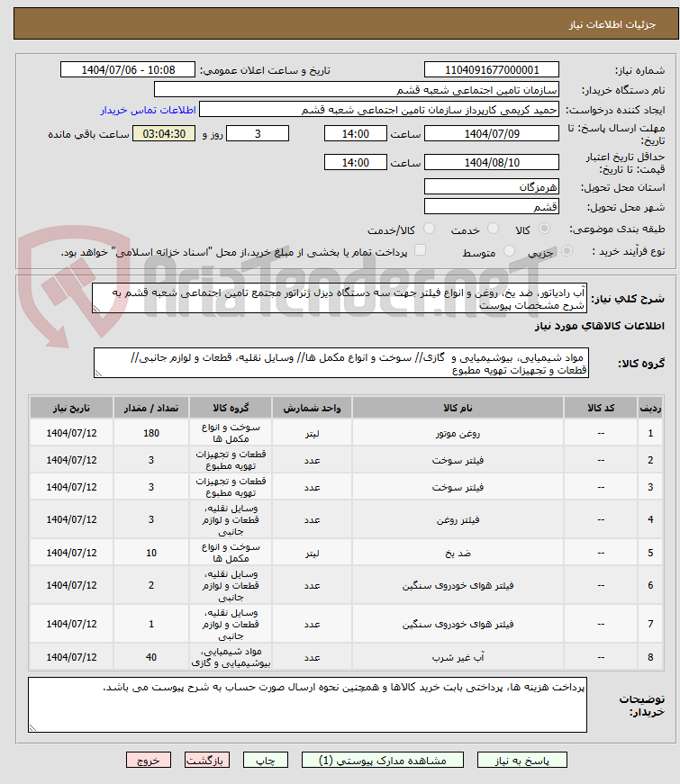This screenshot has width=680, height=784.
Task: Click the ایجاد کننده درخواست field
Action: click(x=379, y=110)
